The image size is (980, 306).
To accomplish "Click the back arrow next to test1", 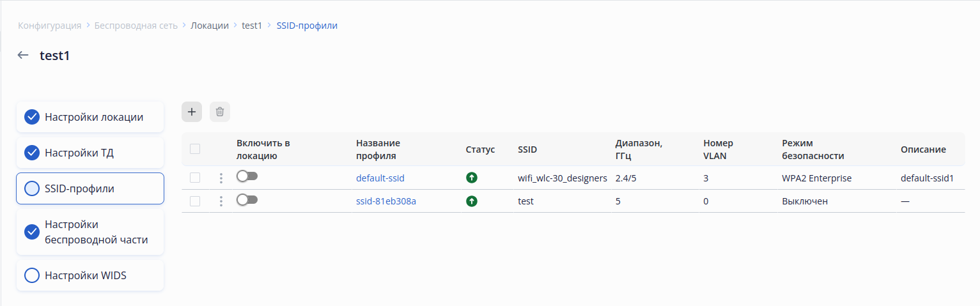I will pyautogui.click(x=23, y=56).
